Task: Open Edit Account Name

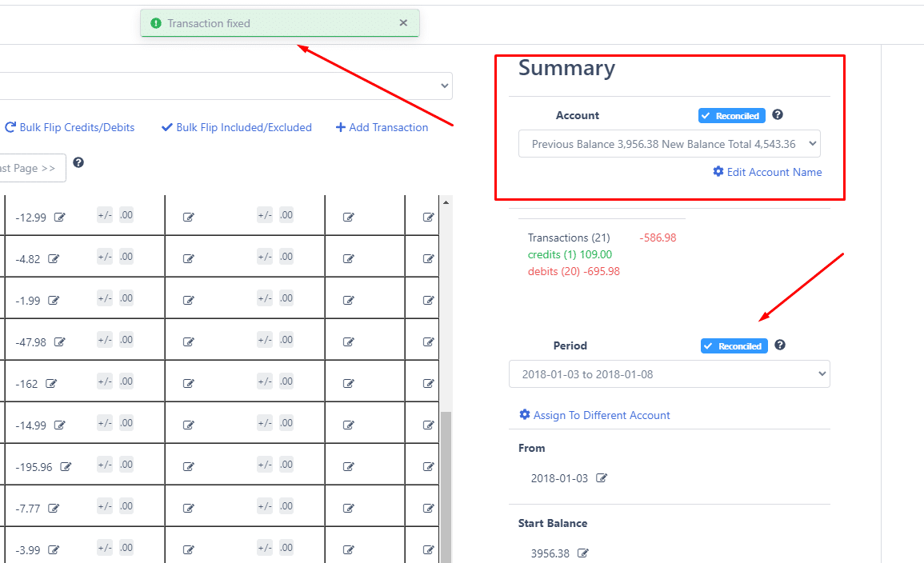Action: (767, 172)
